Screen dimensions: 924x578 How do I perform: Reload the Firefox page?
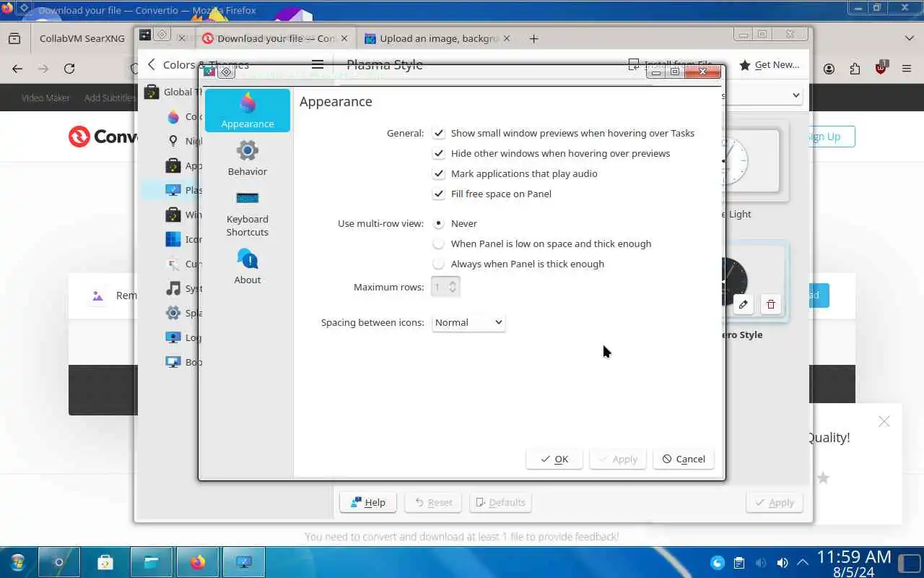pyautogui.click(x=69, y=69)
